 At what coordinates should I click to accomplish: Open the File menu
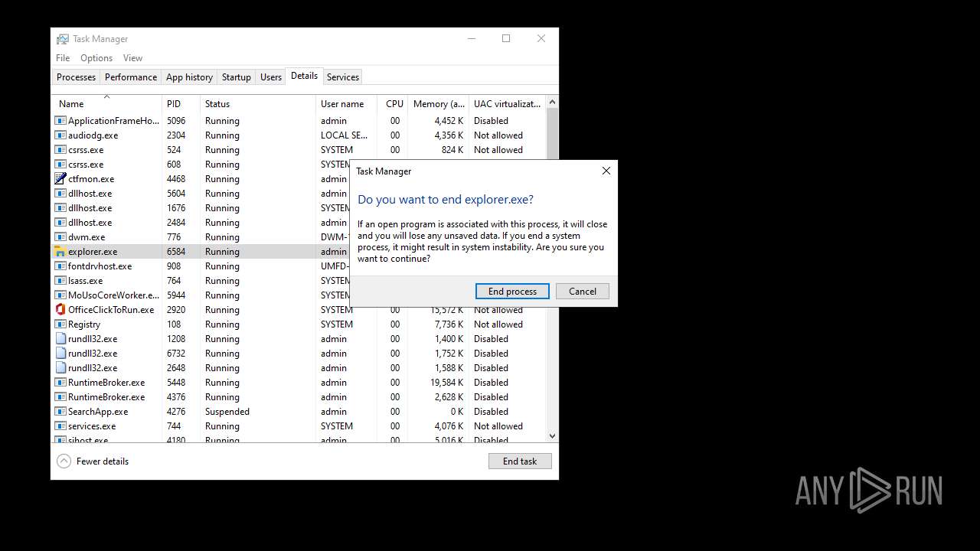pyautogui.click(x=63, y=58)
